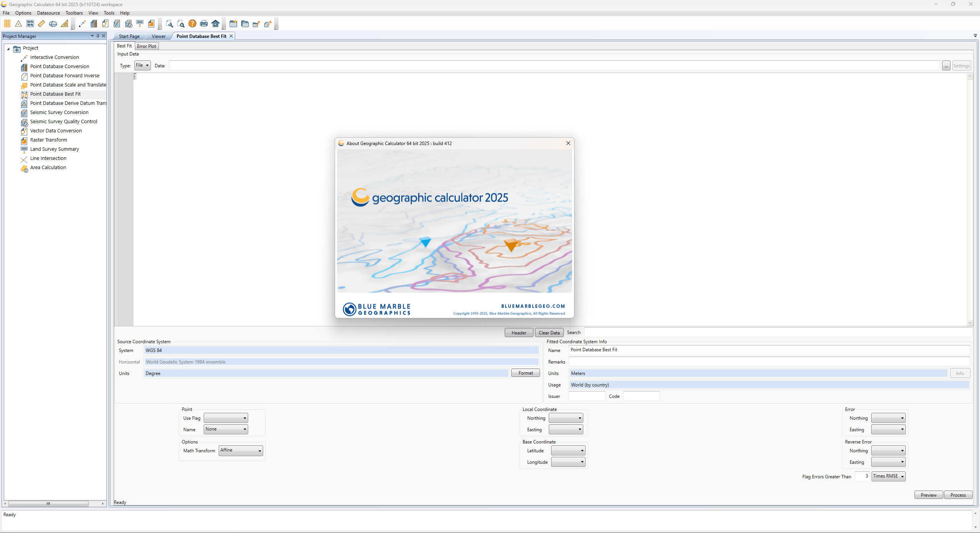Click the Xx Yx coordinate toolbar icon
This screenshot has height=533, width=980.
click(30, 24)
